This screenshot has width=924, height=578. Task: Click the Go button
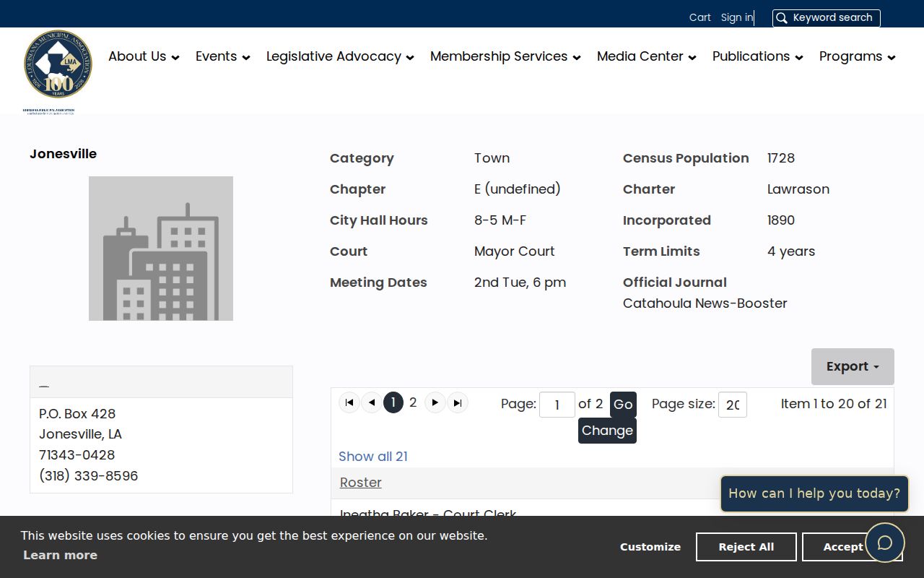tap(623, 405)
